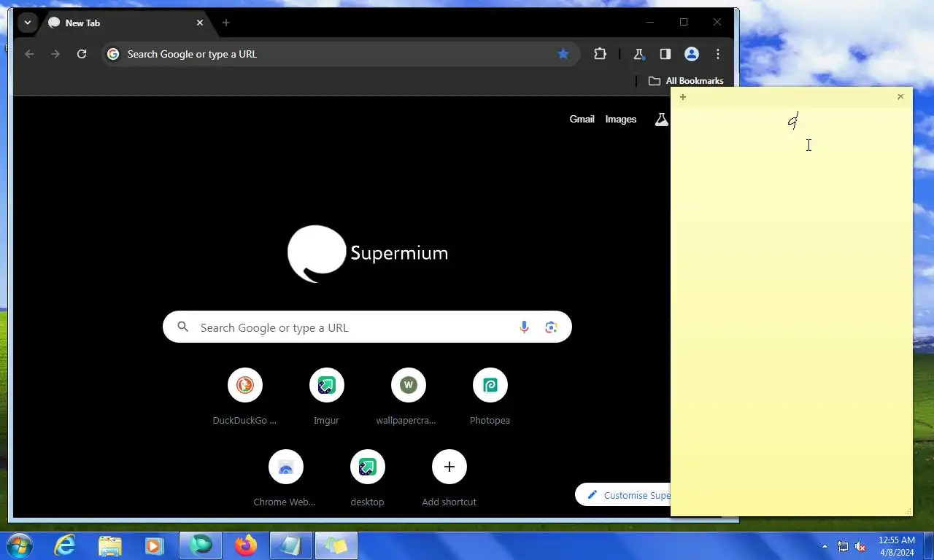Create new sticky note with plus

(x=683, y=97)
